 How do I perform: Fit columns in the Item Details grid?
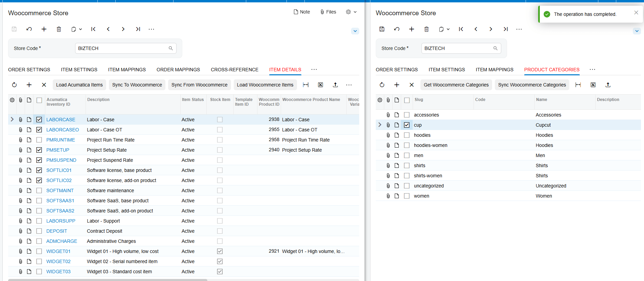point(306,85)
